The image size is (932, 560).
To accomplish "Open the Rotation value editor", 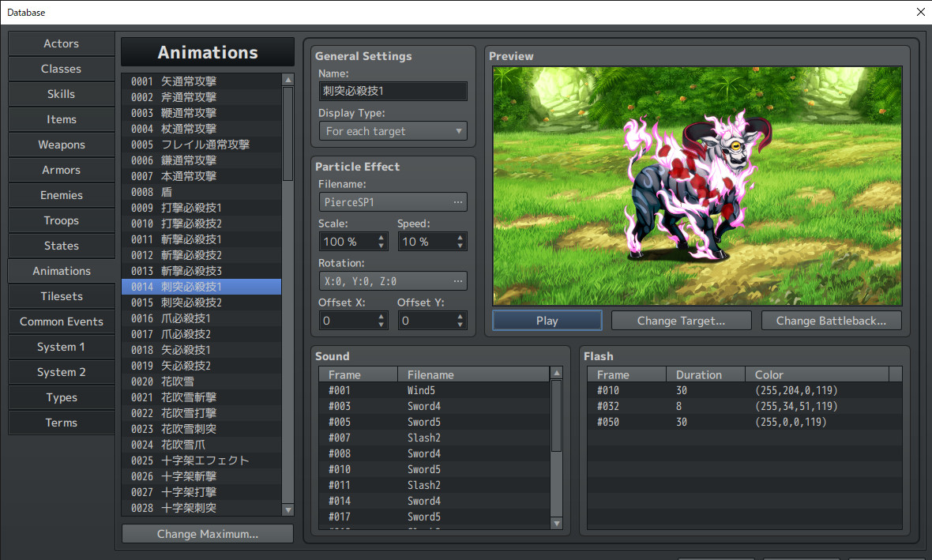I will [x=458, y=280].
